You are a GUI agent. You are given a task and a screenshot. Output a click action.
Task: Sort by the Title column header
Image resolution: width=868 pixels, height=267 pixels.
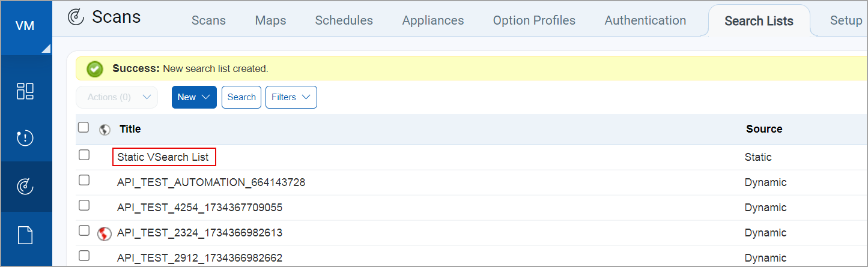point(130,129)
